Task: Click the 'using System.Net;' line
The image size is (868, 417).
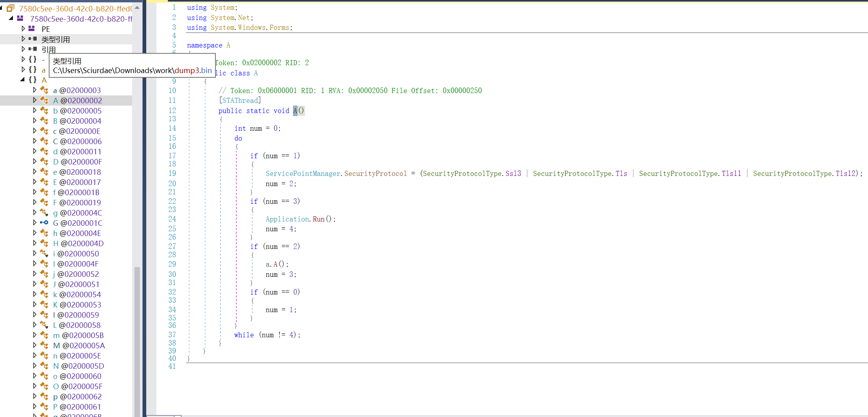Action: click(x=220, y=18)
